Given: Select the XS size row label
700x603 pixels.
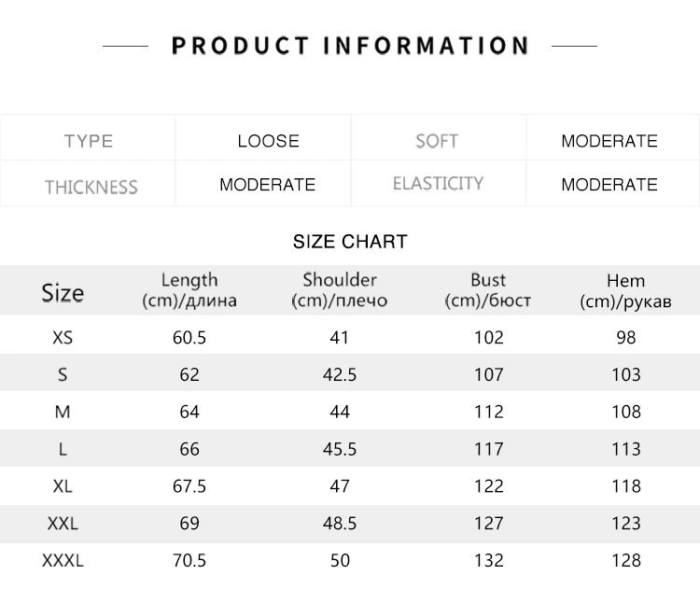Looking at the screenshot, I should click(x=63, y=337).
